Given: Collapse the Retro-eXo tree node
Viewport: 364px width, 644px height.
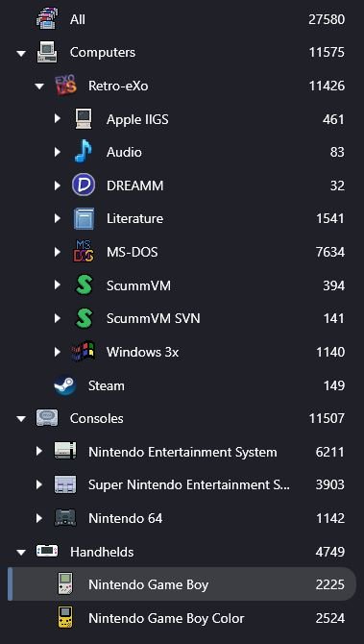Looking at the screenshot, I should [39, 87].
